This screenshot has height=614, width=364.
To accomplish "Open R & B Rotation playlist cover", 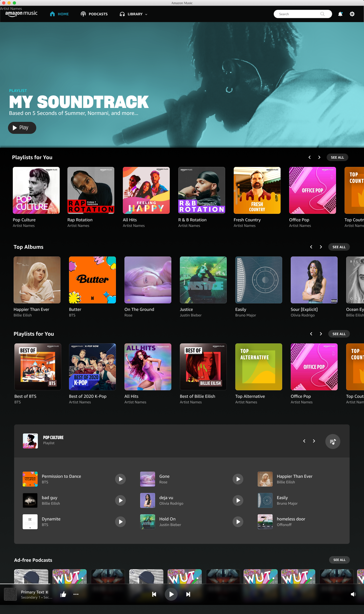I will (202, 190).
